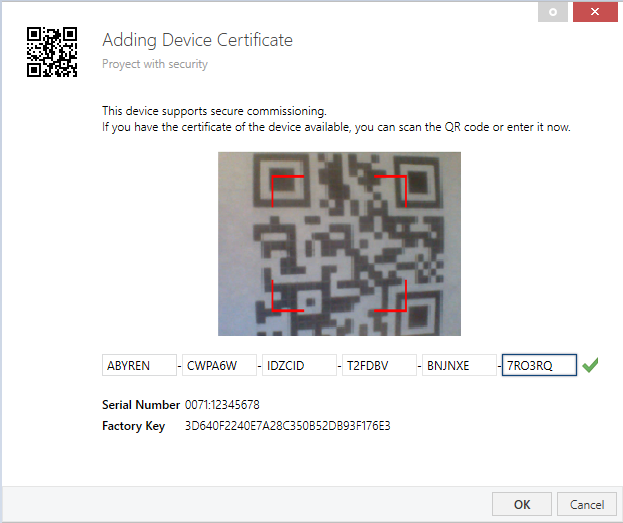This screenshot has height=523, width=623.
Task: Click the serial number value 0071:12345678
Action: tap(222, 405)
